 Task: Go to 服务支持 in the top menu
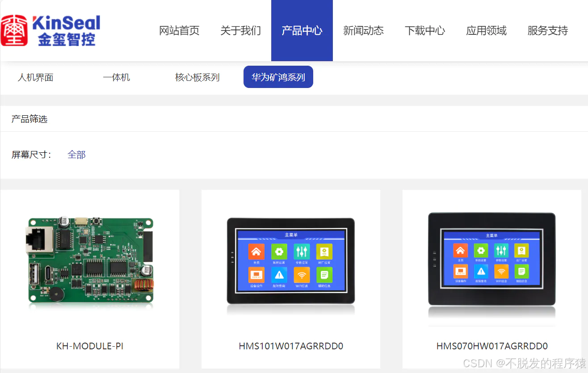548,30
